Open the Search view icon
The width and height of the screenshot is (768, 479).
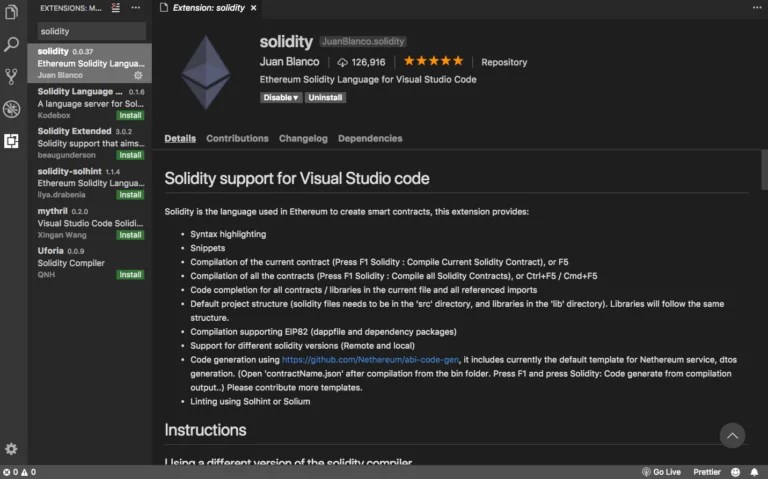(x=12, y=45)
